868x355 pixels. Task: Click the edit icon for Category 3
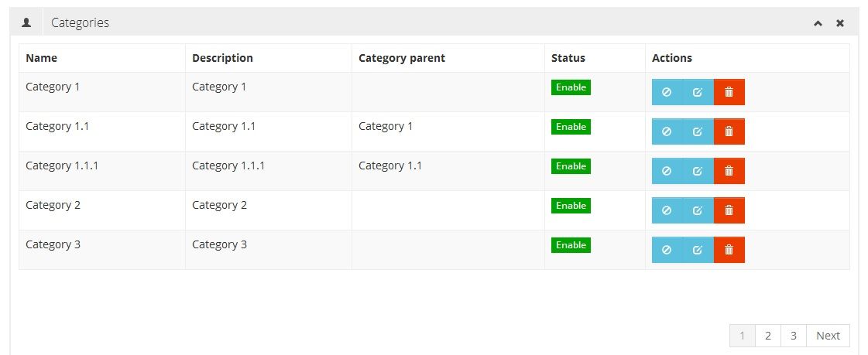click(x=698, y=250)
